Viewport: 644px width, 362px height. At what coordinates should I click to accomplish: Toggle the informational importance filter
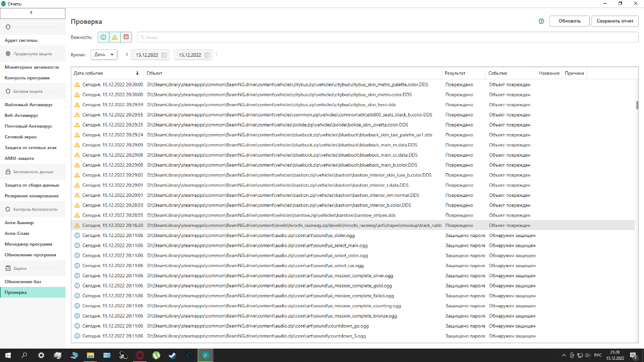click(x=103, y=38)
